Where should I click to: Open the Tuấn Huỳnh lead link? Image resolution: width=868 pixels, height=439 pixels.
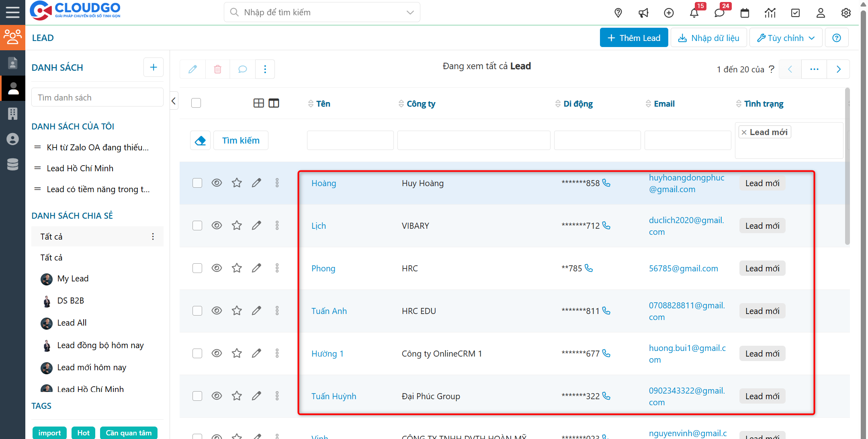[x=334, y=396]
